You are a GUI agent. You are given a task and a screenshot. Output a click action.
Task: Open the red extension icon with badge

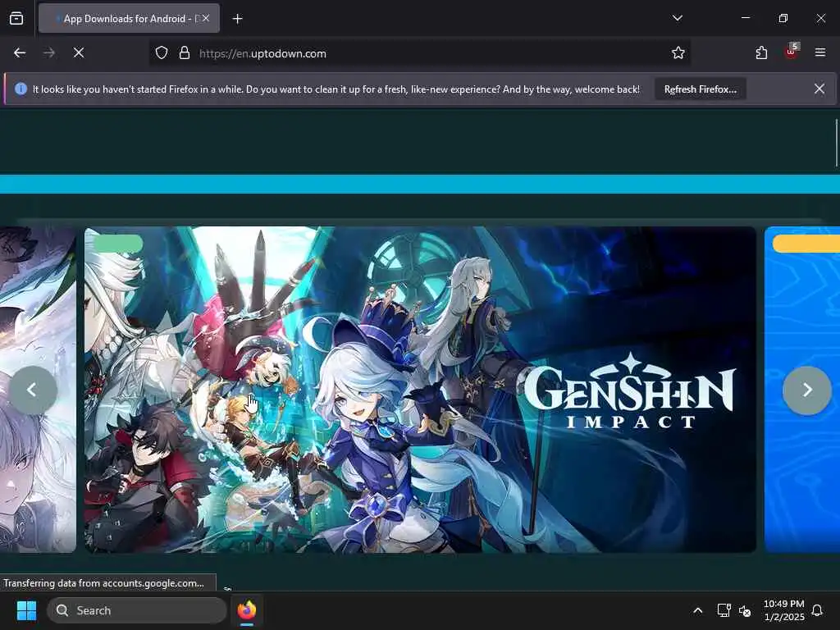[x=792, y=52]
